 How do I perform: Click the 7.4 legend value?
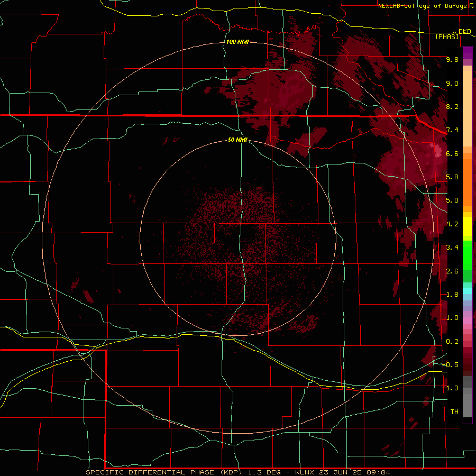point(452,130)
